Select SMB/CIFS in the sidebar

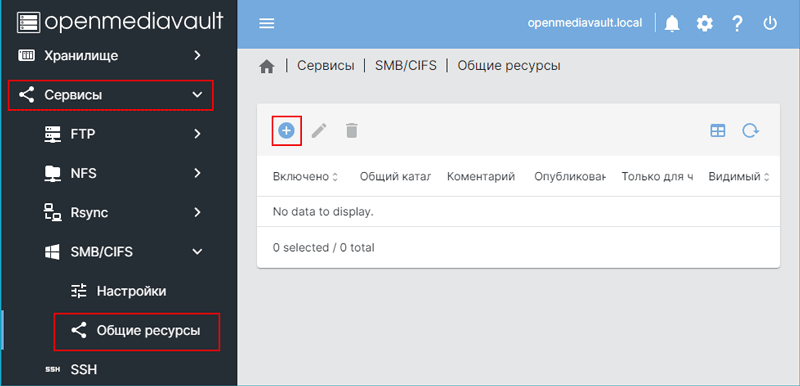118,252
